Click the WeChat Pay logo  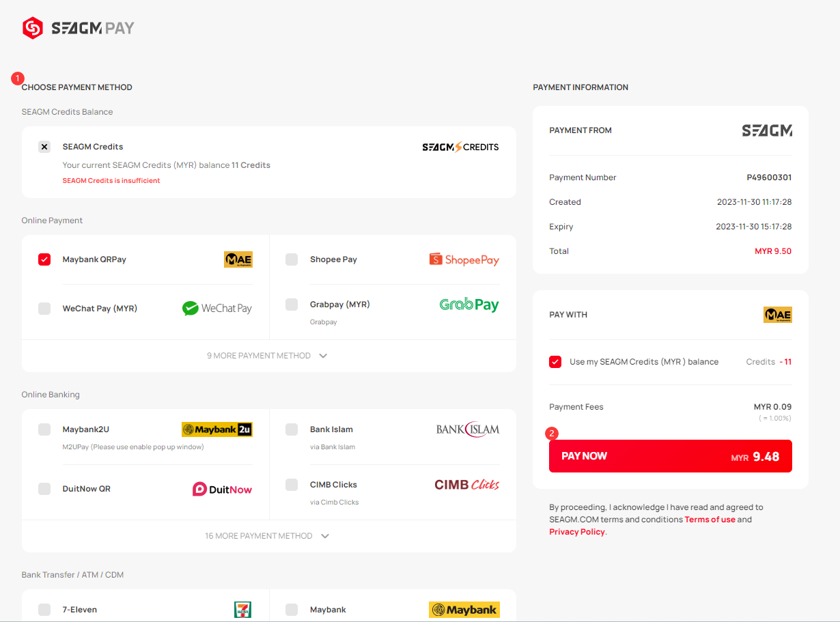(217, 309)
